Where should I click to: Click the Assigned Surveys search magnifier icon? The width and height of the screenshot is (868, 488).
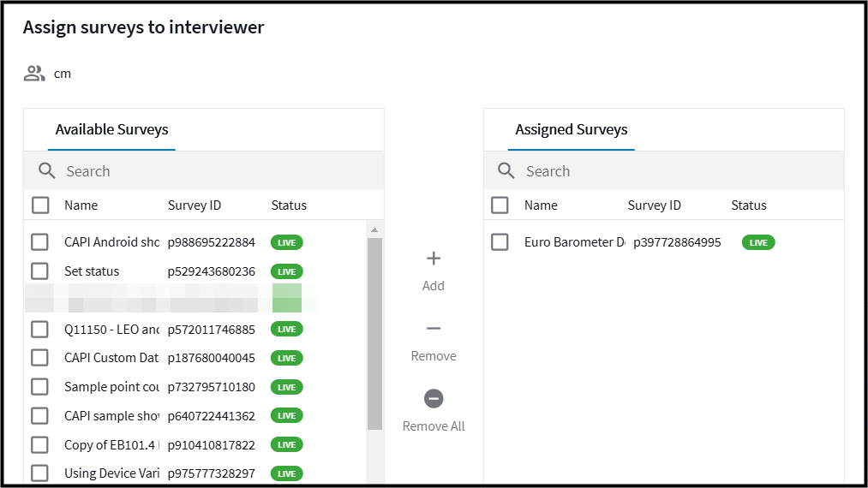click(x=506, y=171)
